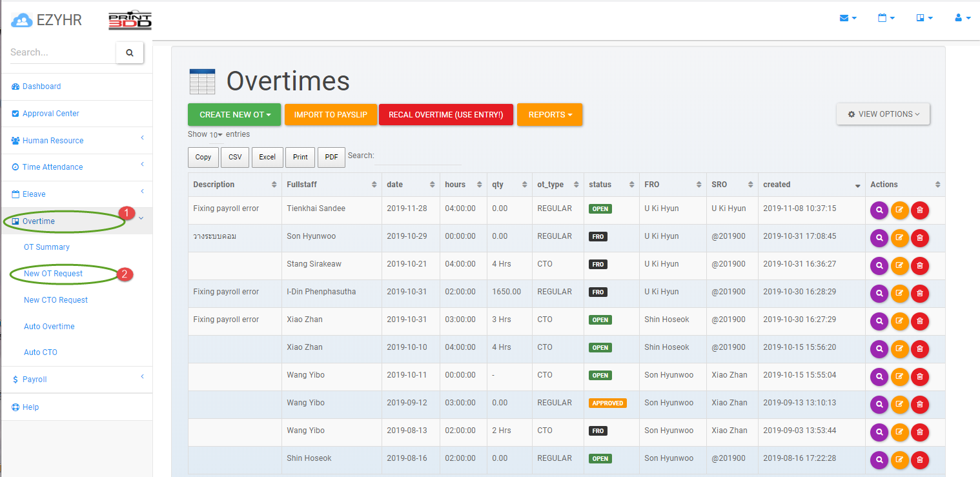
Task: Edit the Son Hyunwoo overtime entry
Action: 899,238
